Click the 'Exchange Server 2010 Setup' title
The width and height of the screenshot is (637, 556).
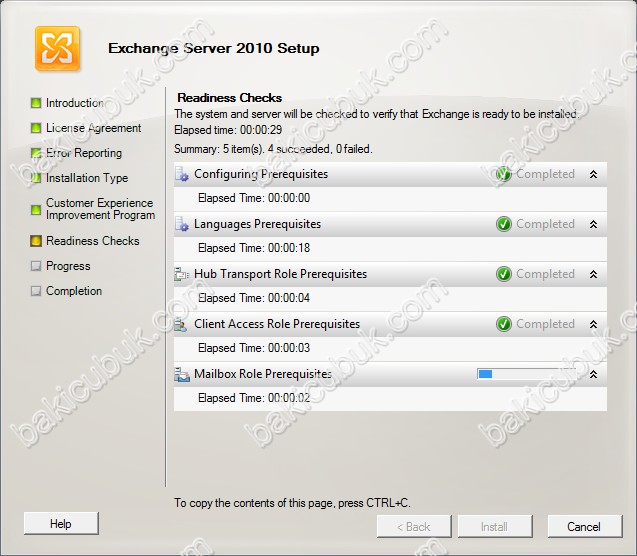click(214, 48)
